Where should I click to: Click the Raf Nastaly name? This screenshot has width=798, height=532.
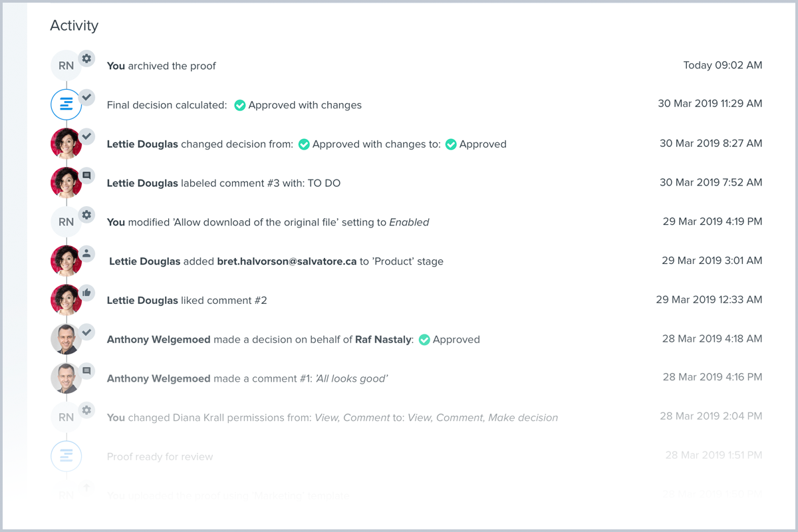click(384, 339)
